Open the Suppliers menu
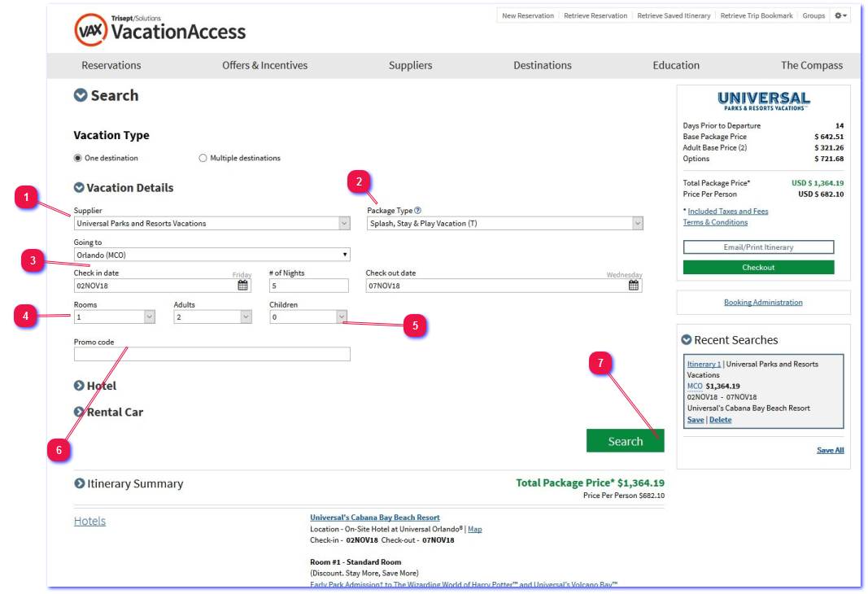Image resolution: width=868 pixels, height=594 pixels. pos(410,65)
